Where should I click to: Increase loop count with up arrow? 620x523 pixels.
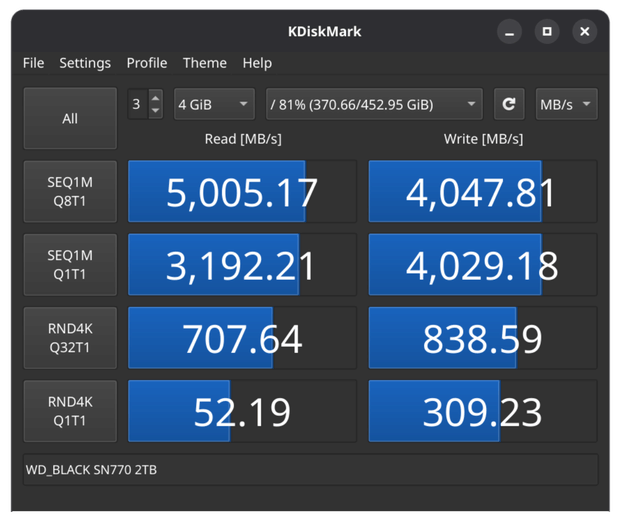(155, 98)
